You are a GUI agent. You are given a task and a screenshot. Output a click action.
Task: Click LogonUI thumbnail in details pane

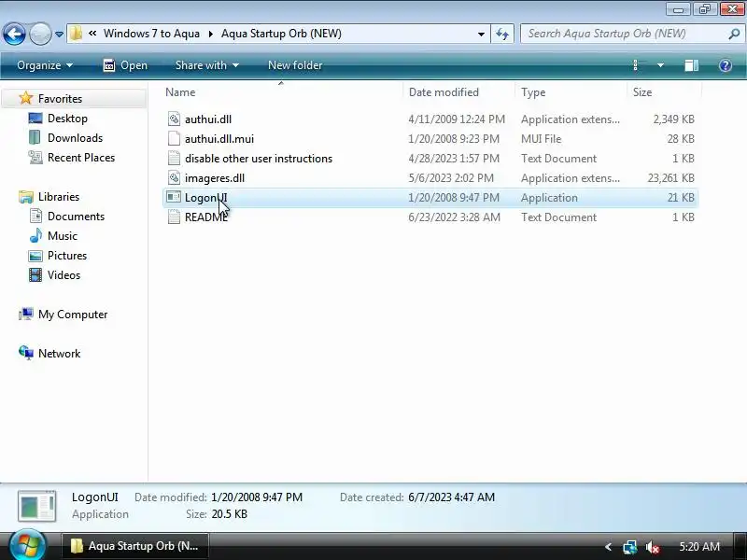[37, 506]
